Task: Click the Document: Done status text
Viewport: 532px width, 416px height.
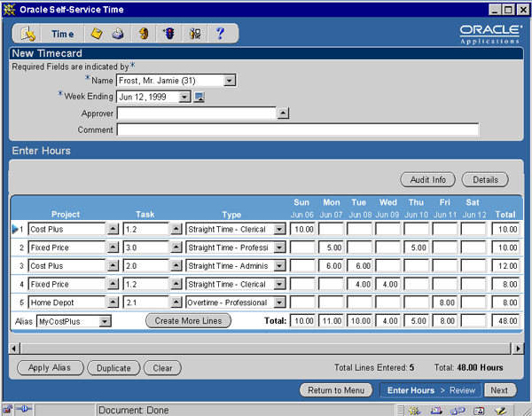Action: (134, 410)
